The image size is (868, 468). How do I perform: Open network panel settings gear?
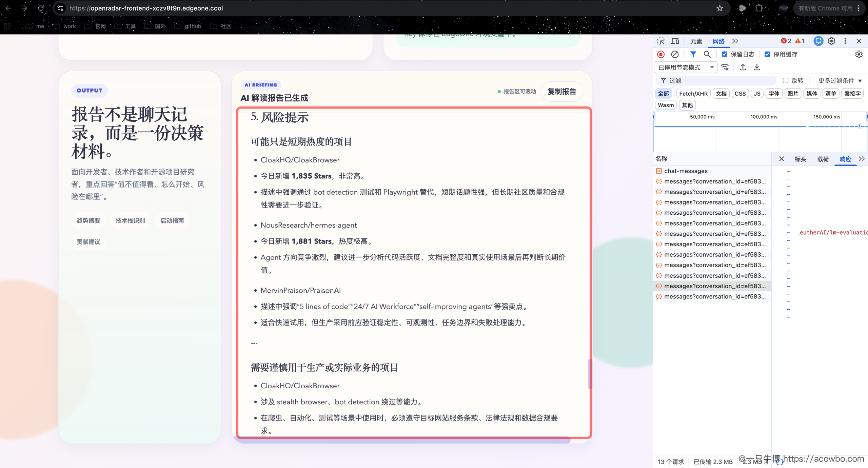click(859, 54)
